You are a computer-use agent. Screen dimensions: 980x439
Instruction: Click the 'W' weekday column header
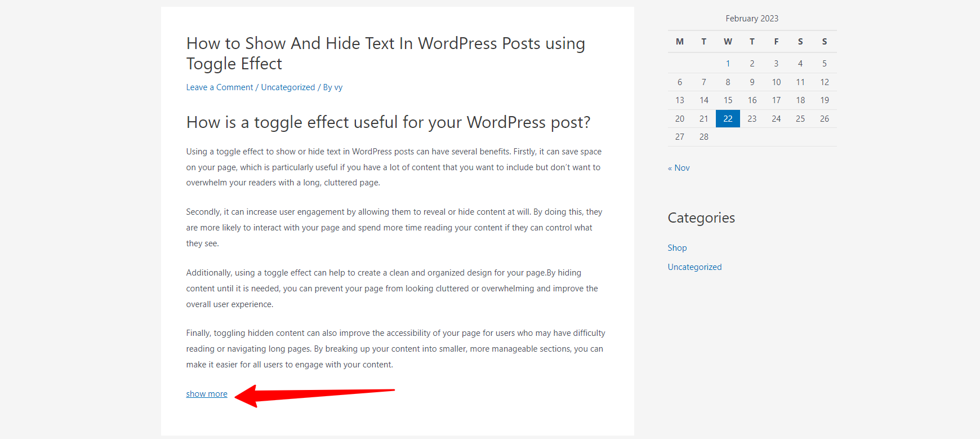coord(728,42)
